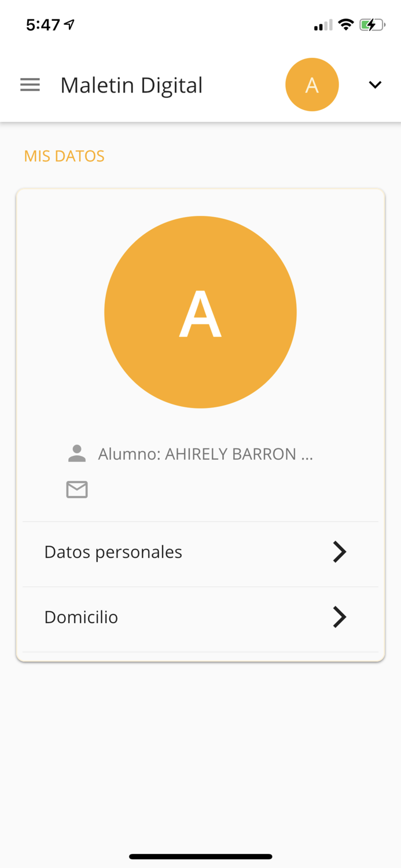Tap the cellular signal bars icon
401x868 pixels.
(x=323, y=25)
